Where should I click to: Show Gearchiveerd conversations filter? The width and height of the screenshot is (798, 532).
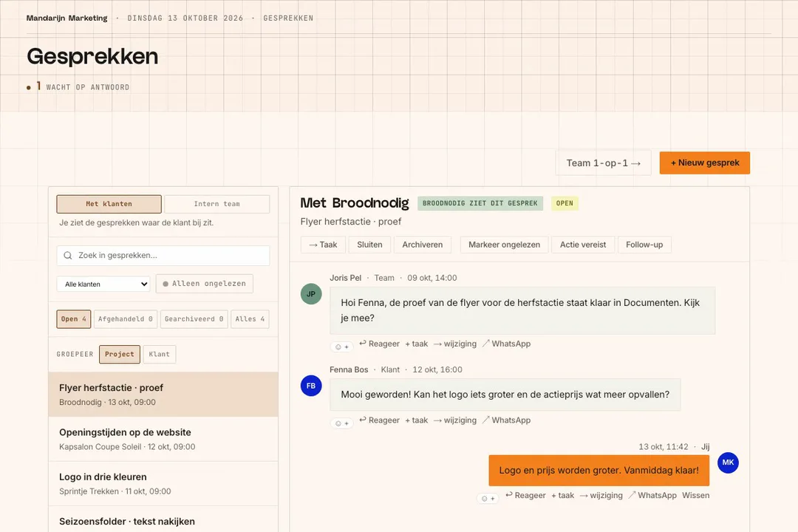194,319
